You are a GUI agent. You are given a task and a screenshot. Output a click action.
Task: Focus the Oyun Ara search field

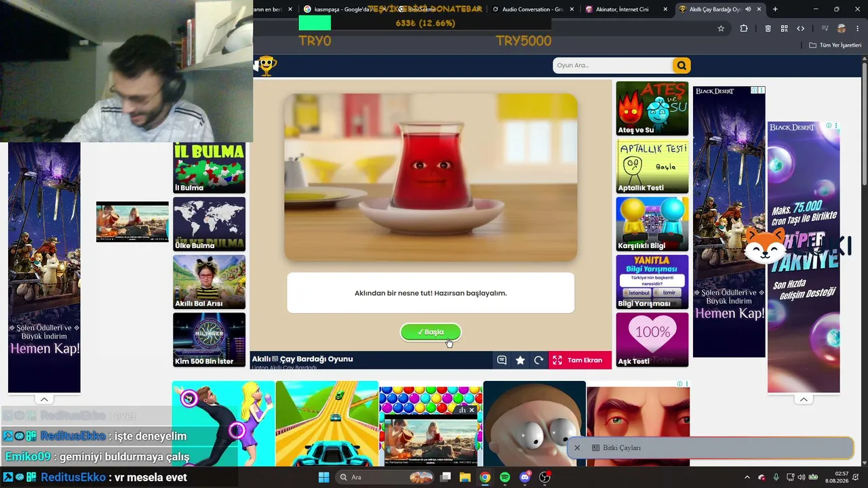click(612, 65)
